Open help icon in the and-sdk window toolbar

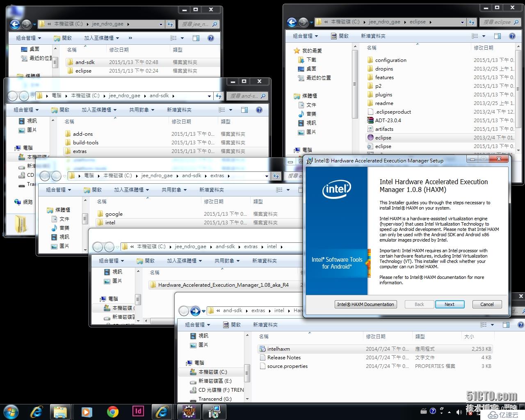click(x=259, y=110)
